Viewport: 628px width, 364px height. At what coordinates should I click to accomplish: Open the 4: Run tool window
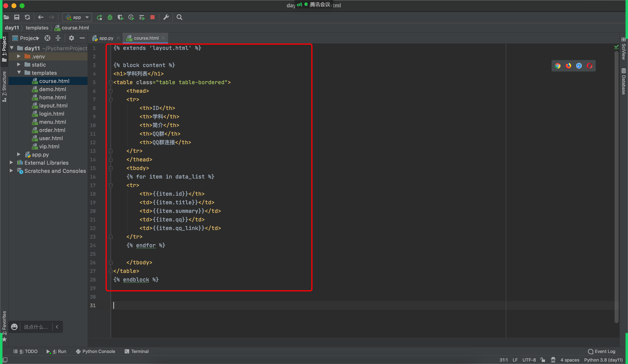click(56, 351)
